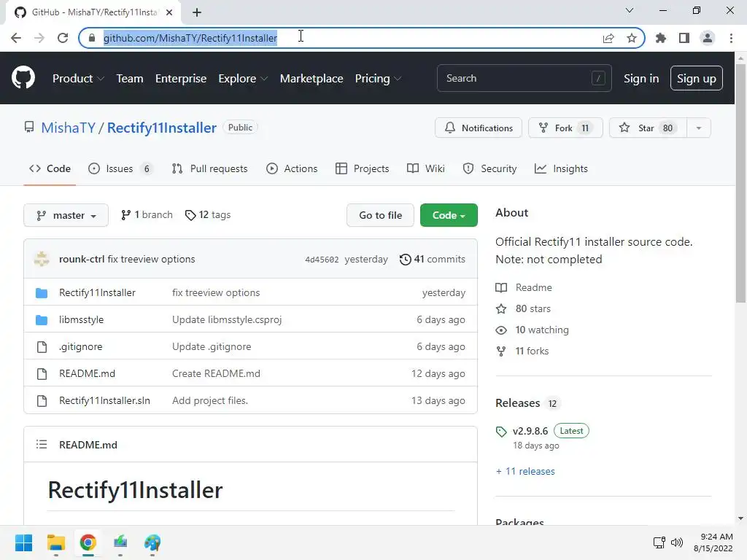Open the Actions tab

(x=292, y=168)
